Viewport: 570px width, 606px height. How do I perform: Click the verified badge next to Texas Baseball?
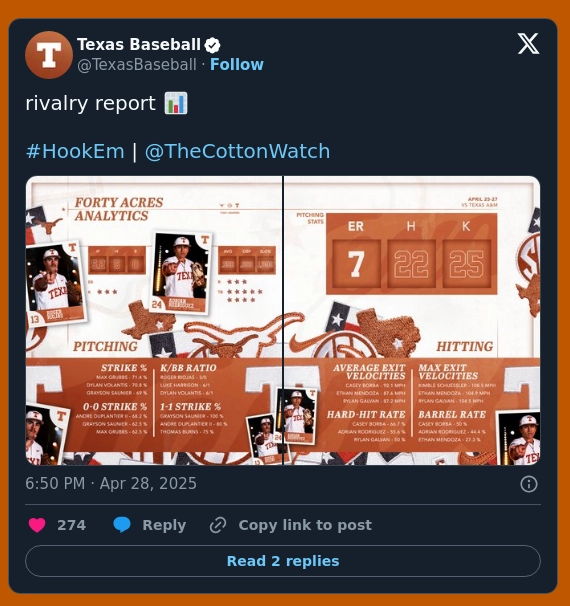[x=212, y=45]
